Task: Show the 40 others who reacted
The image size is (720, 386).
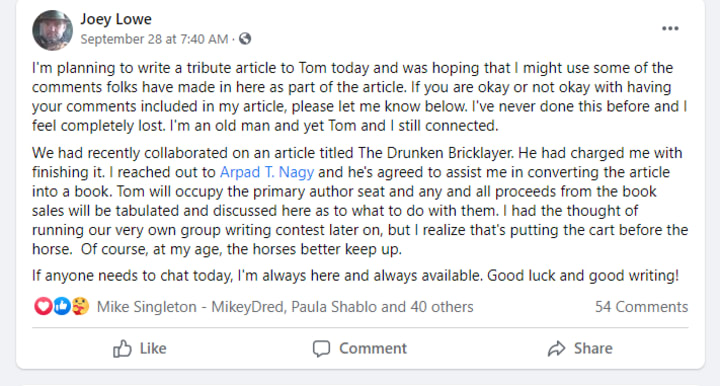Action: [442, 307]
